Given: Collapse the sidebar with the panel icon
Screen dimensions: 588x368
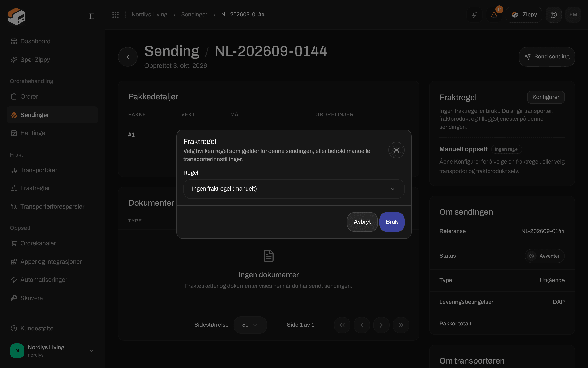Looking at the screenshot, I should pyautogui.click(x=91, y=16).
